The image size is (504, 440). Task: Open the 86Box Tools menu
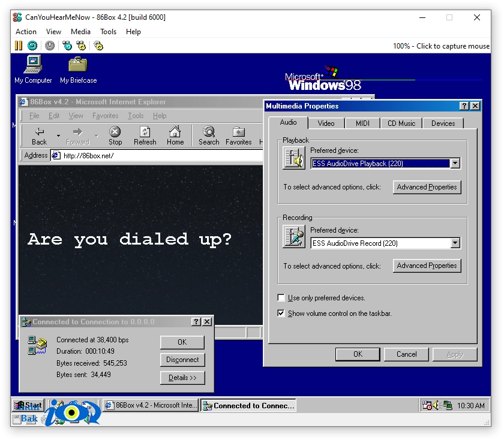pos(108,32)
